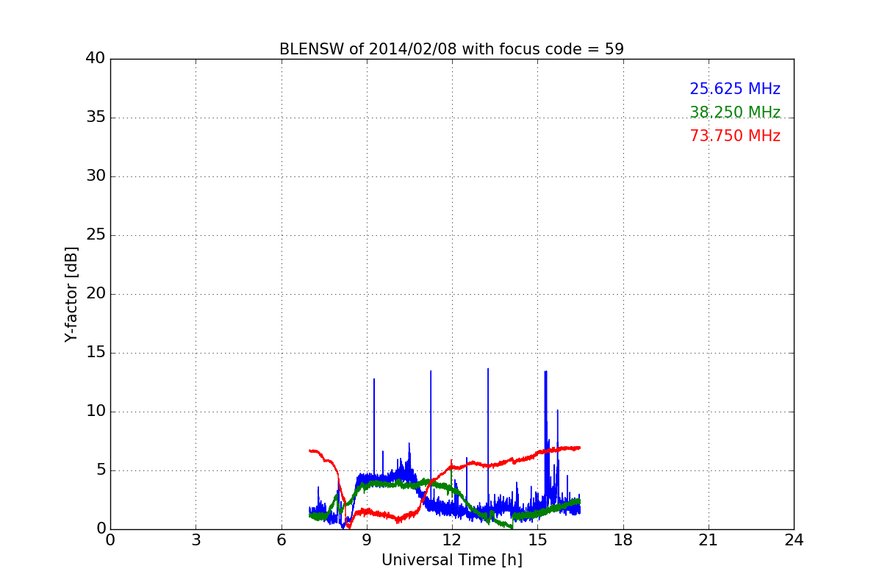The height and width of the screenshot is (588, 882).
Task: Click the plot title 'BLENSW of 2014/02/08 with focus code = 59'
Action: pos(451,49)
